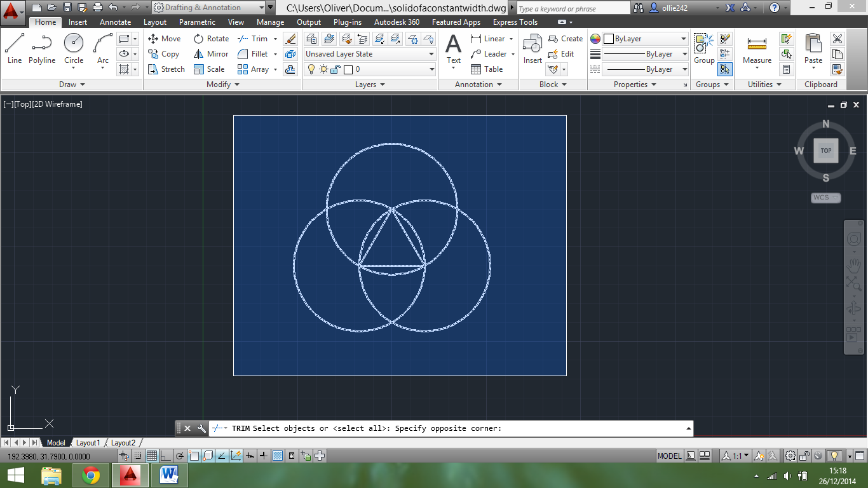Click the keyword search input field
Screen dimensions: 868x488
click(573, 8)
